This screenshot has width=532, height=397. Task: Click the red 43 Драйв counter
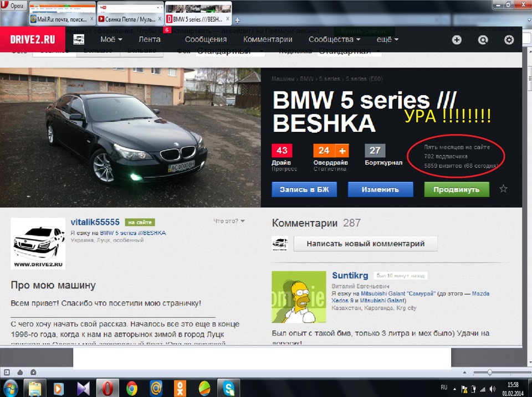(x=282, y=151)
